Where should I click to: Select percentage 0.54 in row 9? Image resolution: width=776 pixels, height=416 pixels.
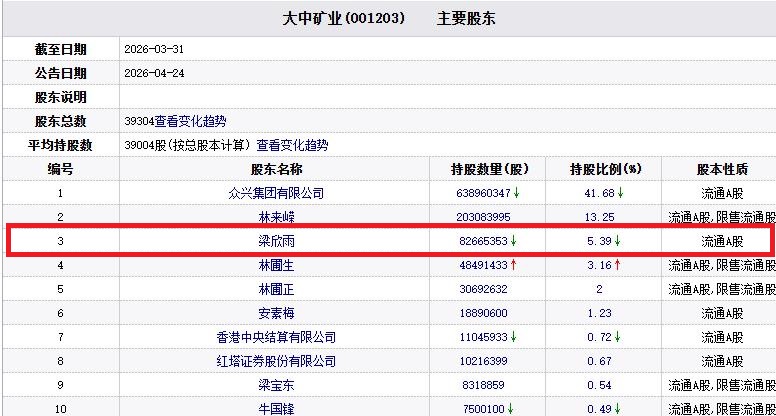(599, 385)
